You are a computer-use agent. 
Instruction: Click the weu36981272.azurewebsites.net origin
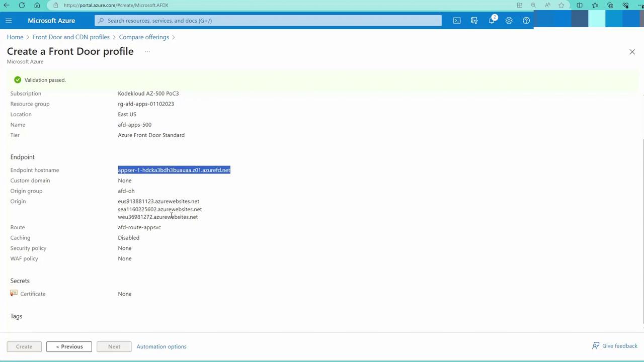click(x=158, y=217)
